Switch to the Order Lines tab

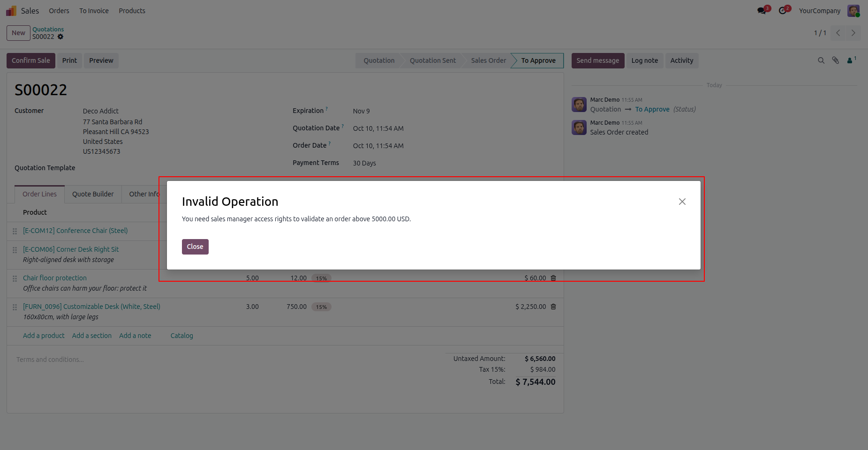coord(39,194)
